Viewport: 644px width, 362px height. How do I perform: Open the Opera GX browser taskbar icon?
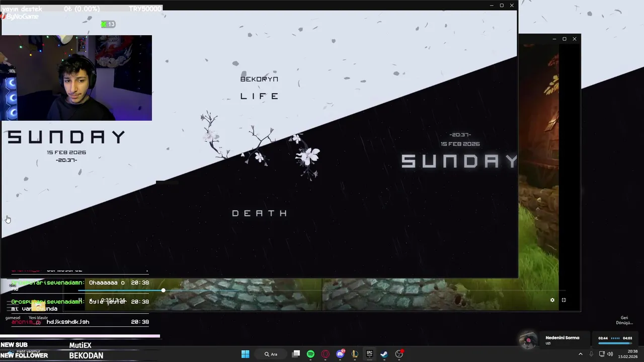pos(326,354)
